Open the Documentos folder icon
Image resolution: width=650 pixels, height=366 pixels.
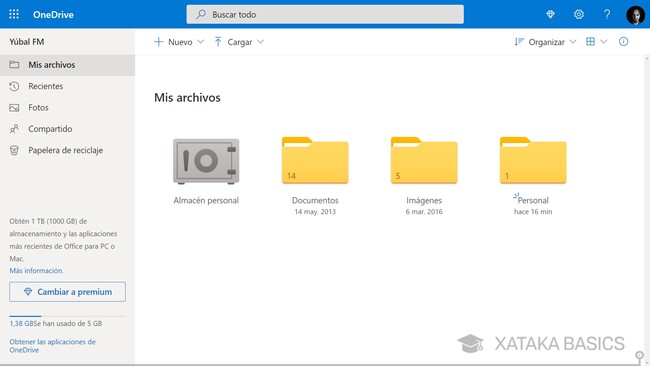315,160
